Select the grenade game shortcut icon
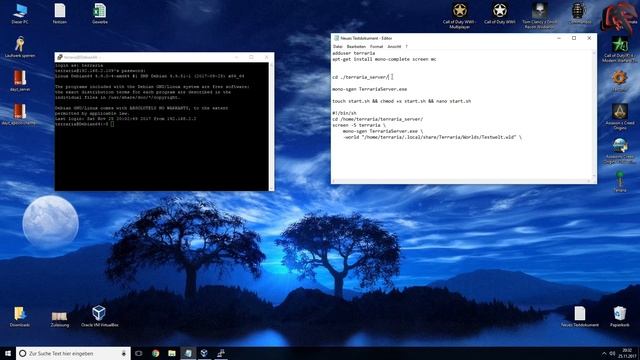The image size is (640, 360). [x=579, y=13]
